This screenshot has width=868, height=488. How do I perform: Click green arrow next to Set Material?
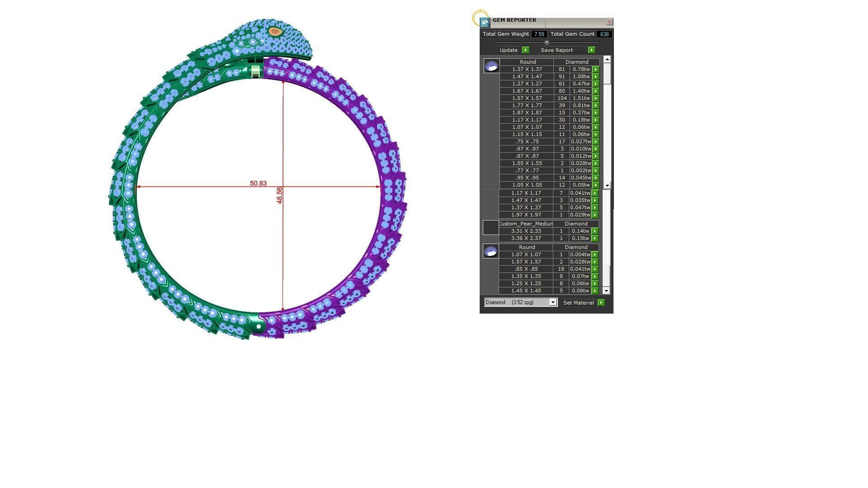tap(601, 303)
